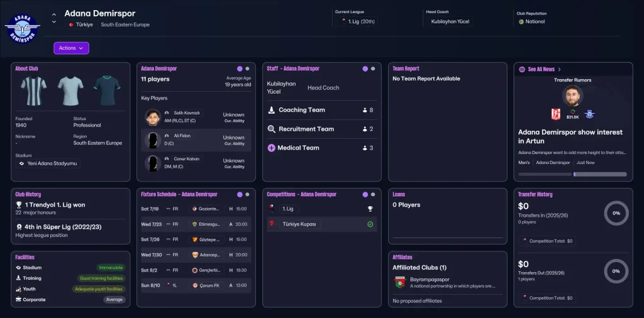Click the Çorum FK club badge in fixtures
The height and width of the screenshot is (318, 644).
pos(195,285)
